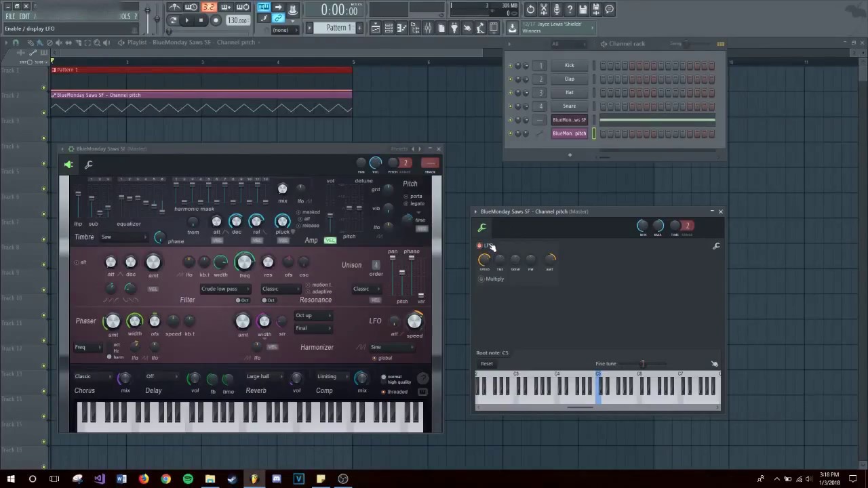Select the Hat channel button
The image size is (868, 488).
click(x=569, y=93)
